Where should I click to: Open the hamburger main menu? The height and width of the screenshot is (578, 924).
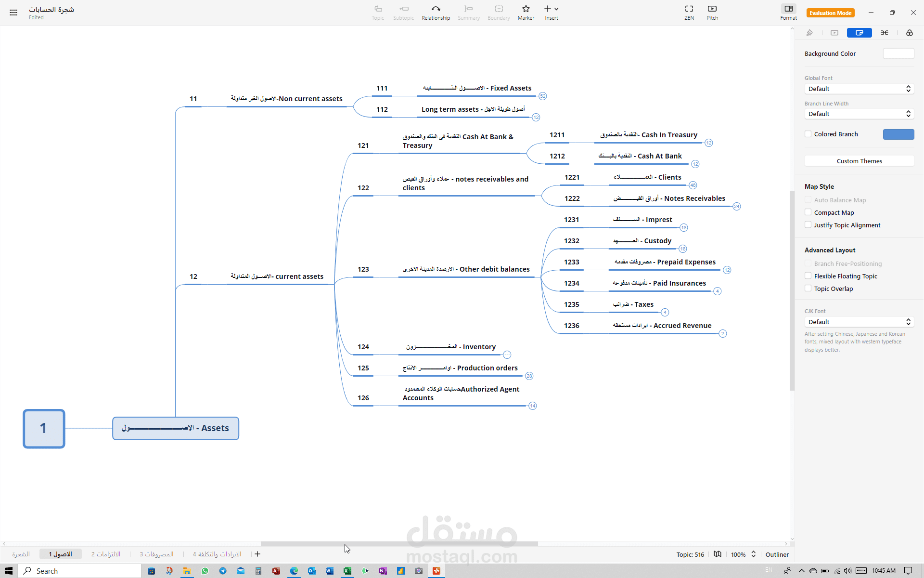(13, 13)
